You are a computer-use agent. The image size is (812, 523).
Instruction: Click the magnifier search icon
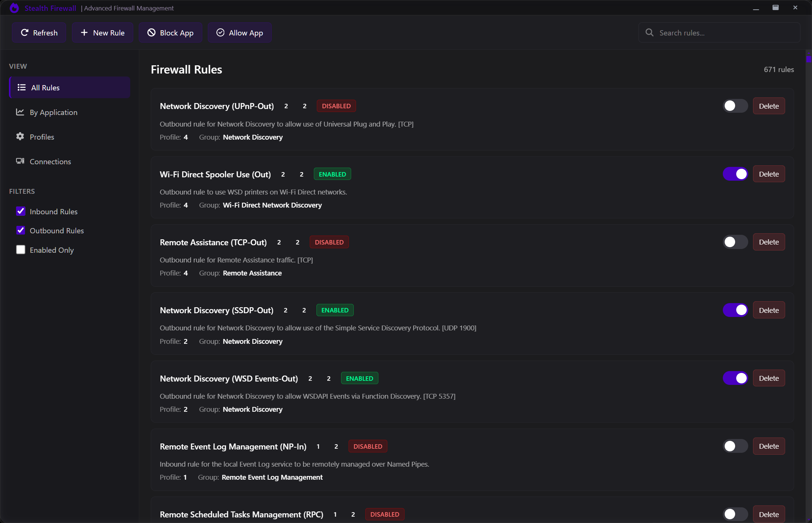pyautogui.click(x=649, y=33)
